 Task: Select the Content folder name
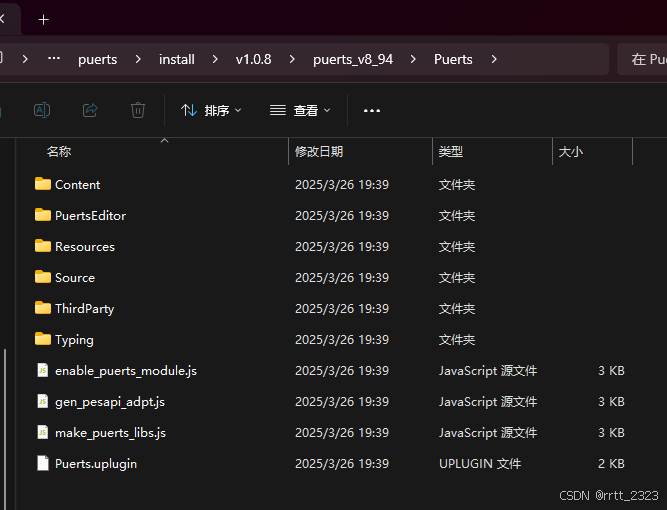(77, 185)
